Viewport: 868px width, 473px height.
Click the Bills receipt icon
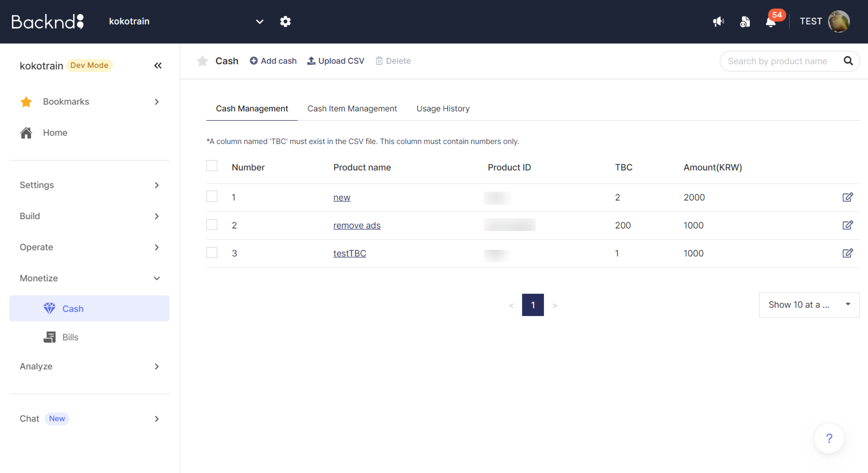coord(49,337)
